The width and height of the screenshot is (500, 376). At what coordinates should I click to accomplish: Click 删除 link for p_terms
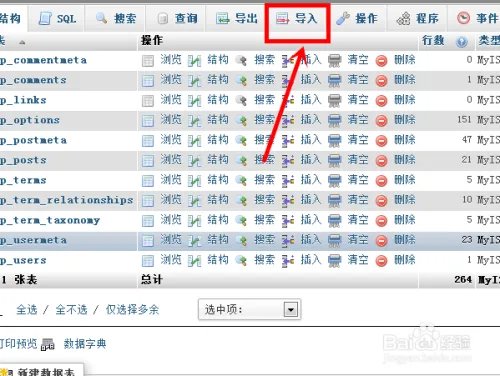click(405, 180)
